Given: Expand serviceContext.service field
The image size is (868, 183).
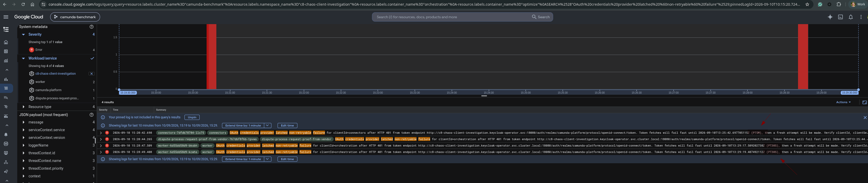Looking at the screenshot, I should [x=23, y=130].
